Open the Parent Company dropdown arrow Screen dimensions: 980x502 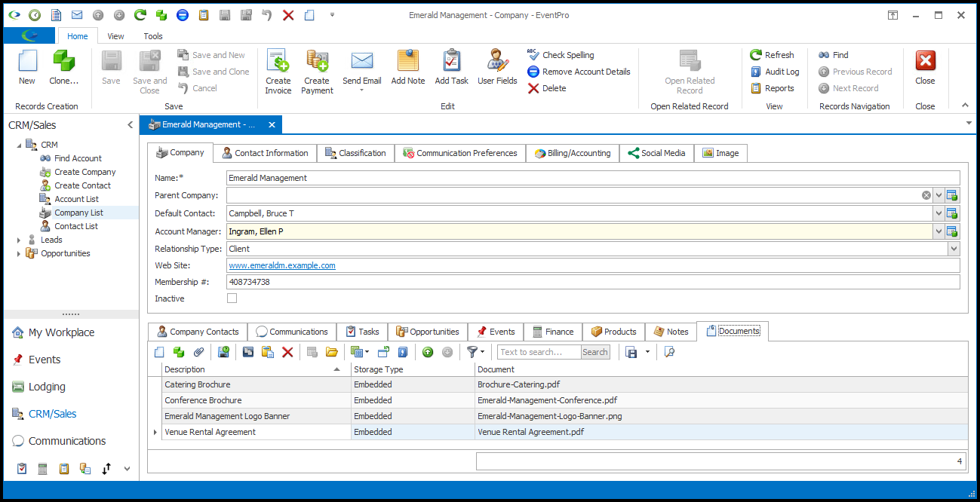939,195
